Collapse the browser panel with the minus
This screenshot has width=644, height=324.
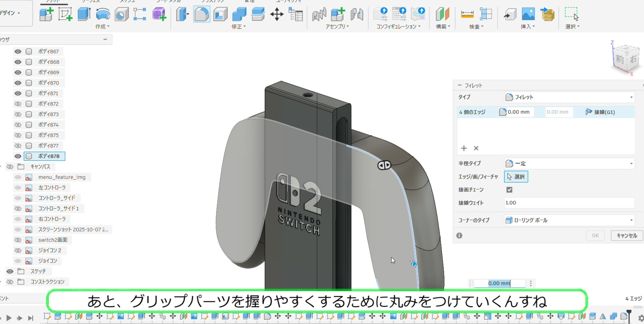pyautogui.click(x=105, y=40)
